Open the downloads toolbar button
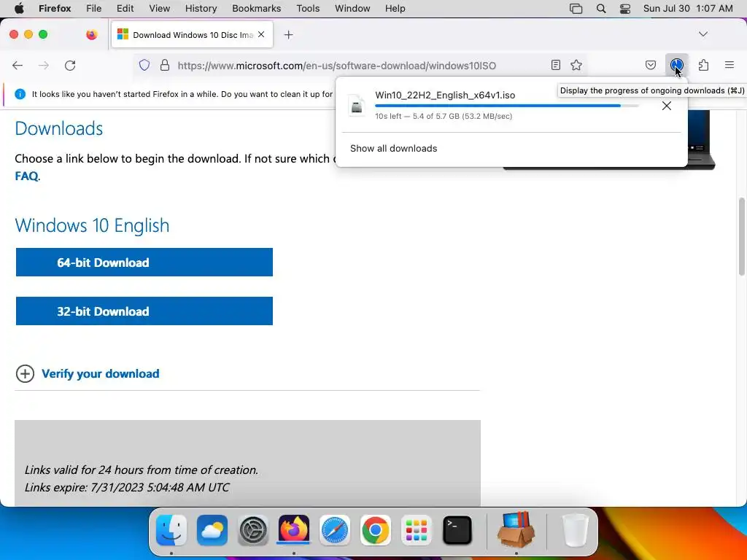Viewport: 747px width, 560px height. pos(676,65)
